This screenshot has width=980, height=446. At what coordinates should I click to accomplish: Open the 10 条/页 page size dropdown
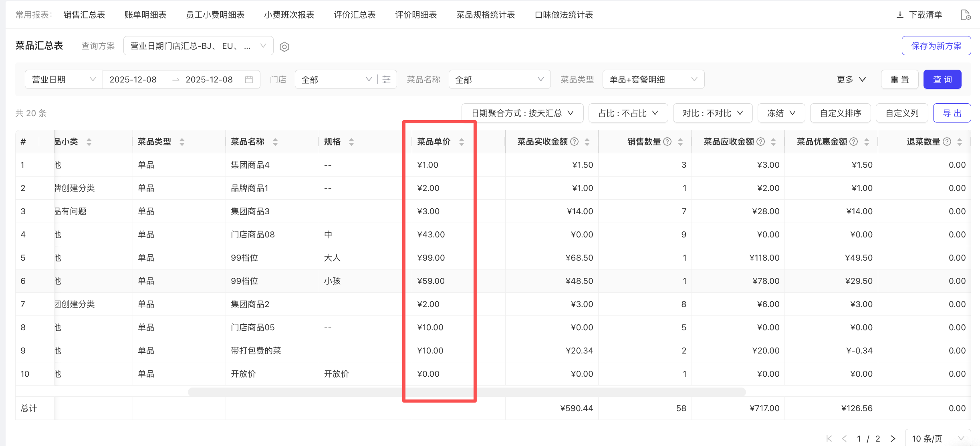[937, 438]
